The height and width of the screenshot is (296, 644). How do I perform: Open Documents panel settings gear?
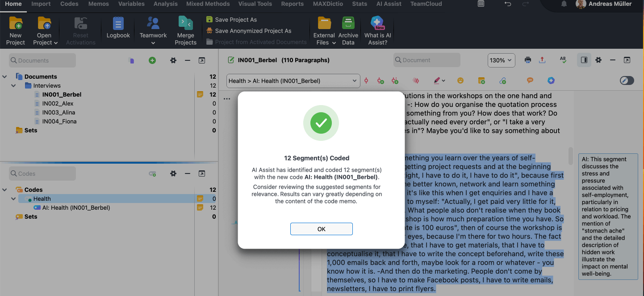[x=173, y=60]
